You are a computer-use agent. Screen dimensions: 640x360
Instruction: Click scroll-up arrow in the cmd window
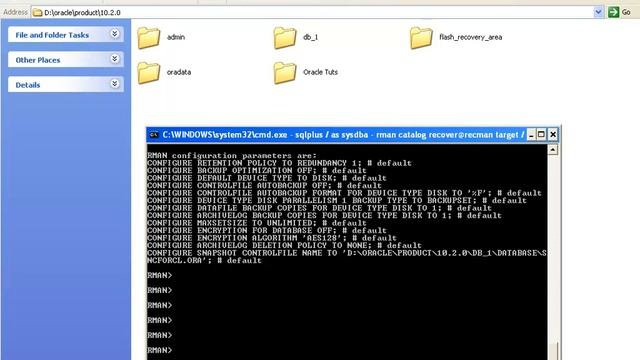click(553, 150)
